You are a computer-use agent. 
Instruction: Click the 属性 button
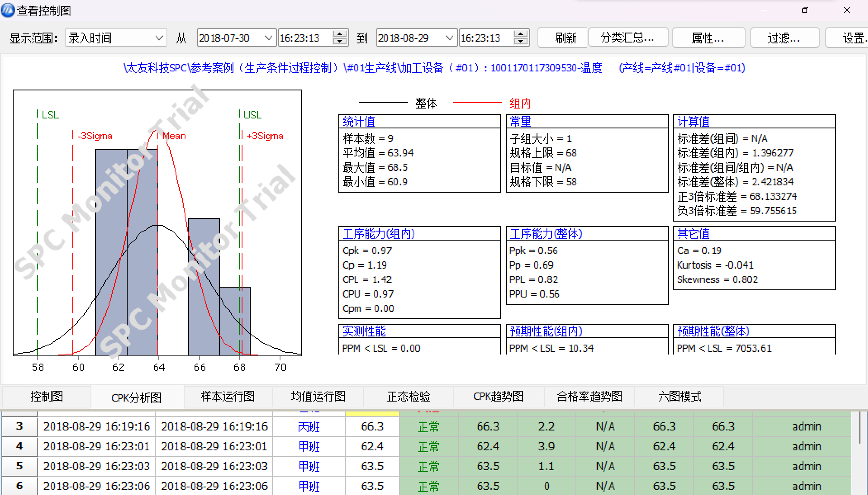tap(708, 38)
